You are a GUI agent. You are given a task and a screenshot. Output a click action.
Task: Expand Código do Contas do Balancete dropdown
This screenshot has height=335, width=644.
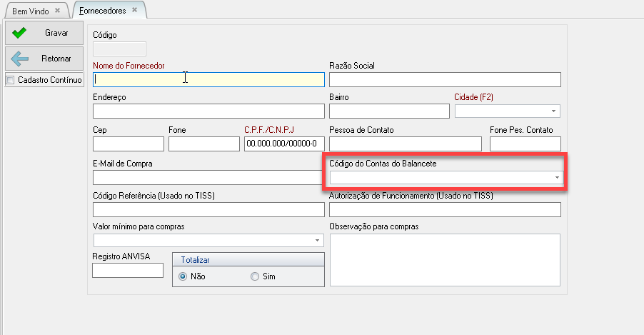click(556, 177)
